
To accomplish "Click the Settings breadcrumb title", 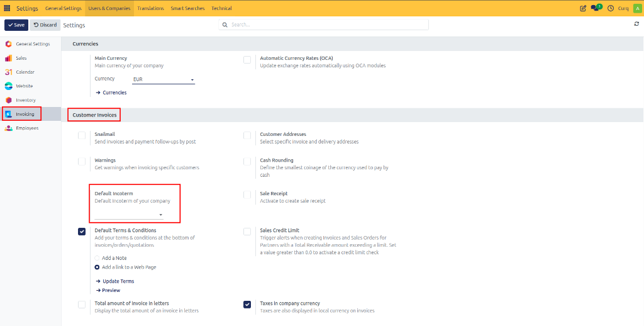I will 74,25.
